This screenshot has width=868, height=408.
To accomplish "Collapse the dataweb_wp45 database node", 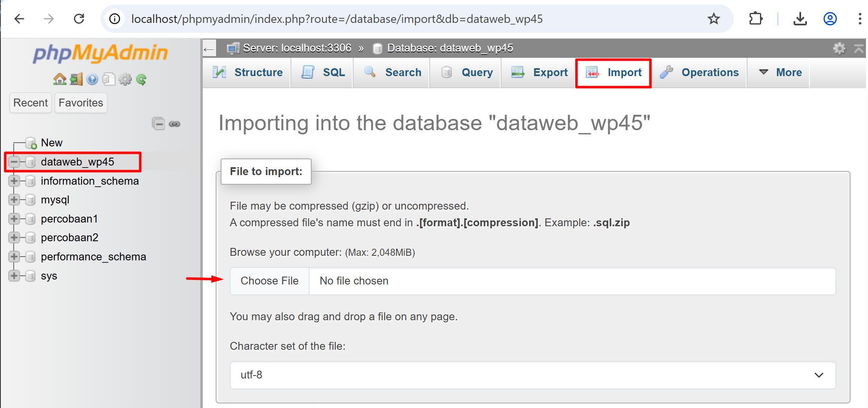I will [x=14, y=162].
